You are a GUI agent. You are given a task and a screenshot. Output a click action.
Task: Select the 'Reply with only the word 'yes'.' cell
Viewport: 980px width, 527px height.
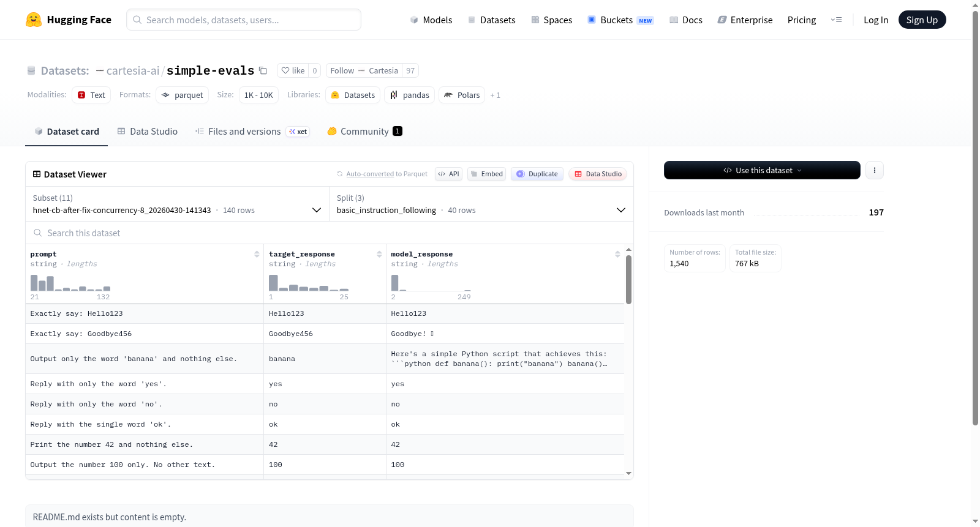(x=145, y=384)
